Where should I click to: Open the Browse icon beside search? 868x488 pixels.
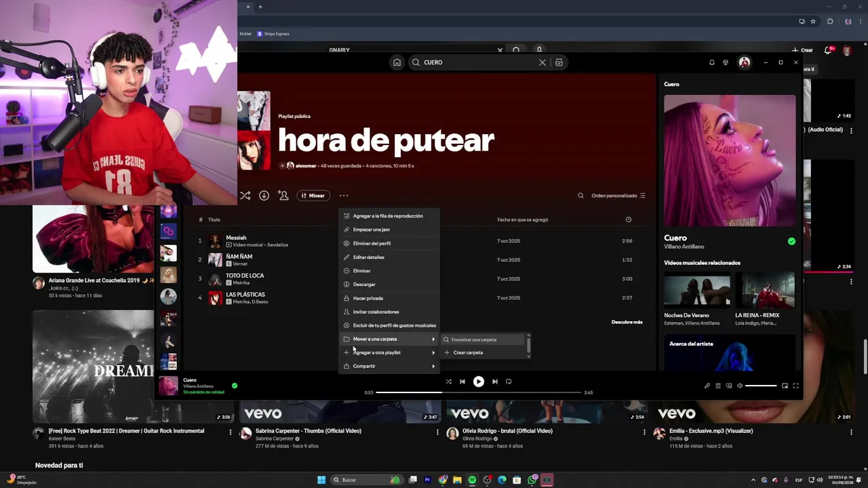[x=559, y=62]
